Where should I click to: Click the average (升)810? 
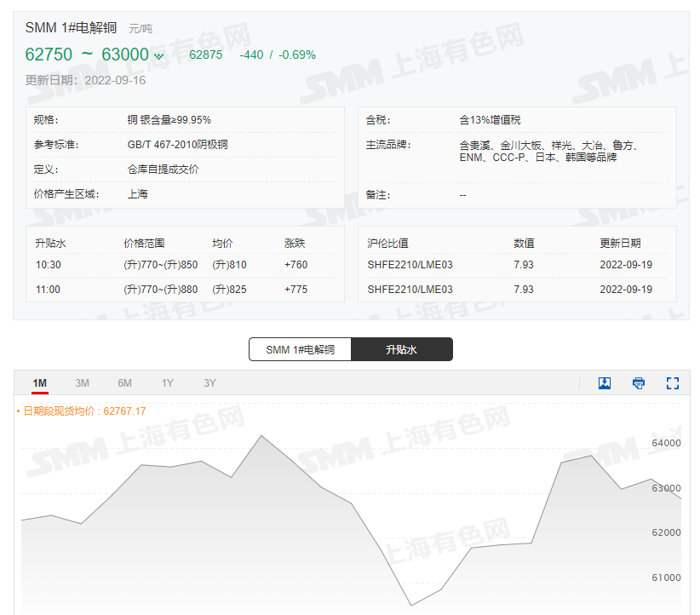pyautogui.click(x=229, y=265)
